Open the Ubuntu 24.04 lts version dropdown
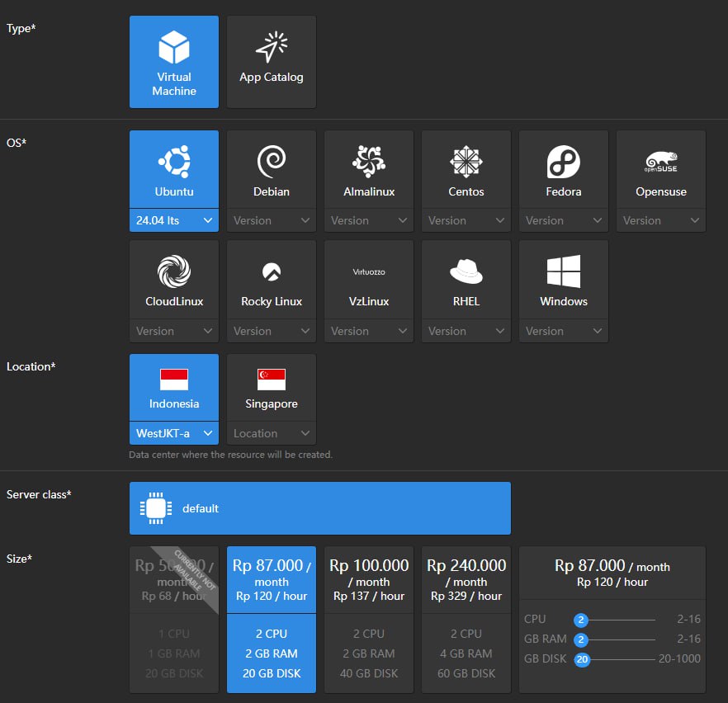This screenshot has height=703, width=728. [174, 220]
